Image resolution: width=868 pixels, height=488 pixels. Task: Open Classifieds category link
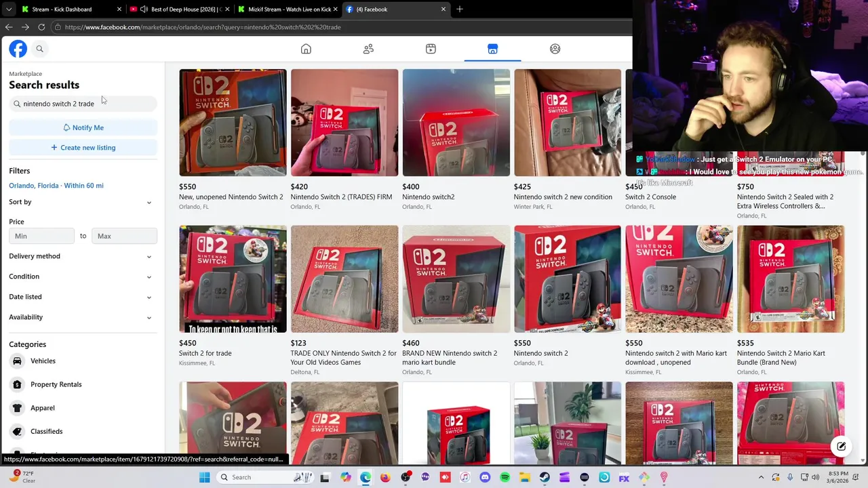pyautogui.click(x=46, y=431)
